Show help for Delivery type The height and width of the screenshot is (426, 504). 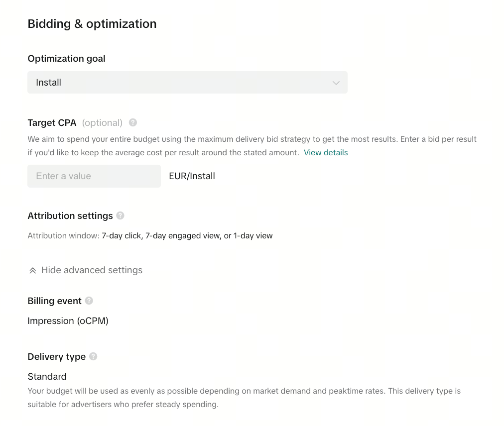coord(93,357)
